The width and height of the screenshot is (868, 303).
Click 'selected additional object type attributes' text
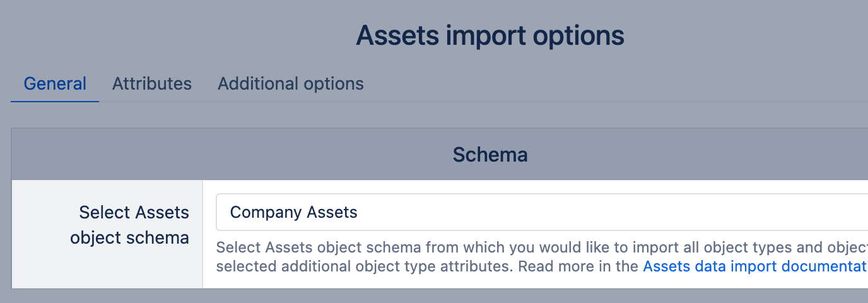coord(363,266)
